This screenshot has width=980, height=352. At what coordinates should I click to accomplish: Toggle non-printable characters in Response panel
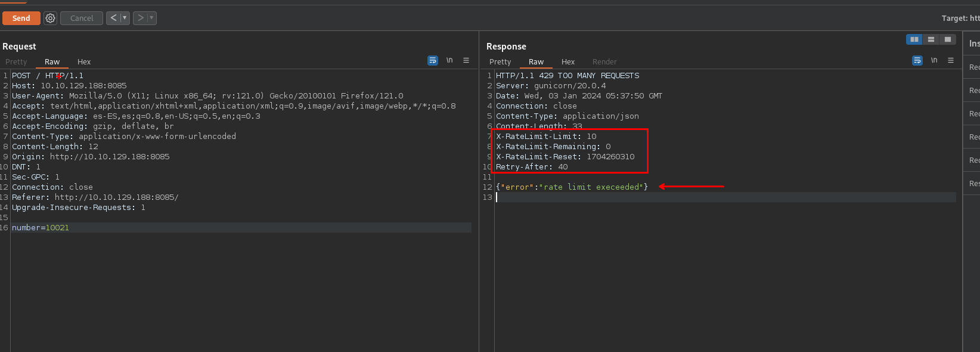tap(934, 60)
